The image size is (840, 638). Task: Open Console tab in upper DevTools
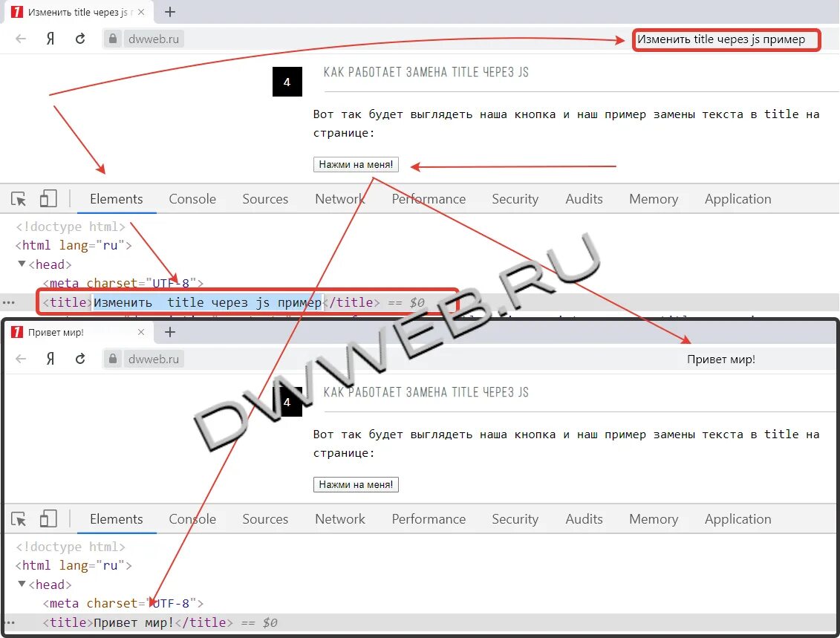coord(192,199)
